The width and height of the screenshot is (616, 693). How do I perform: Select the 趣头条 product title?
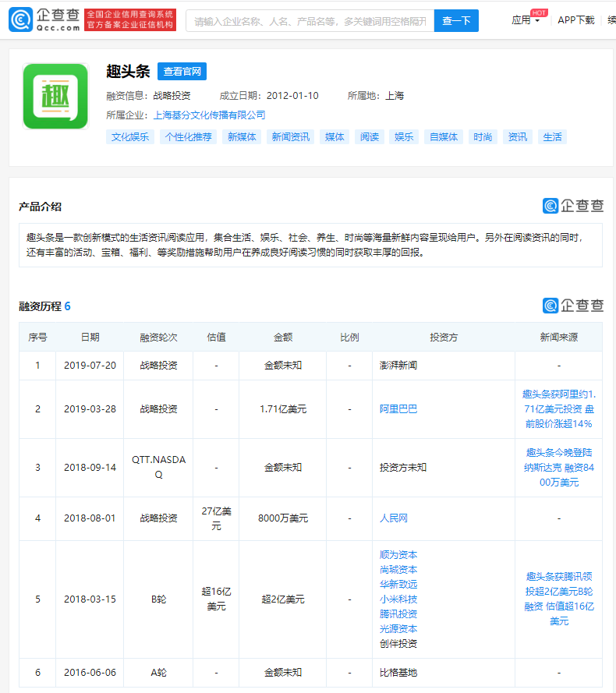click(128, 71)
